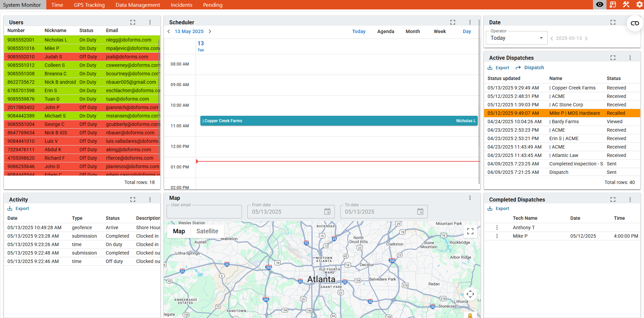This screenshot has width=644, height=318.
Task: Jump Scheduler to Today
Action: click(359, 31)
